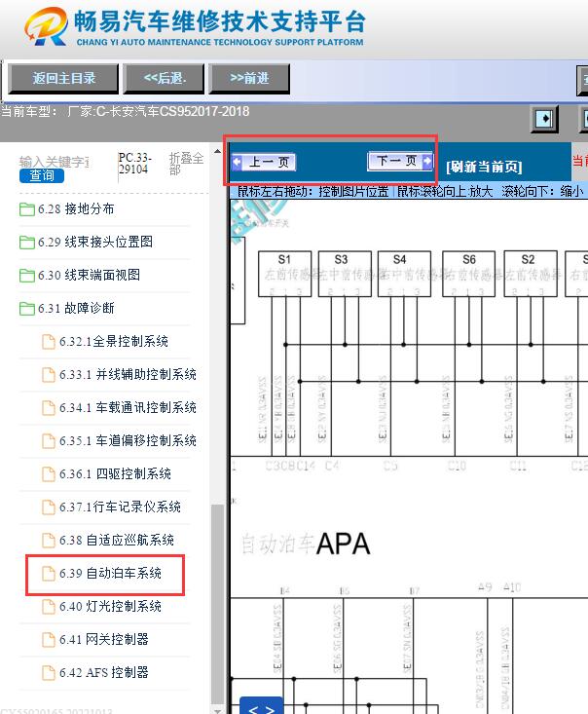Click the 当前车型 label text
588x714 pixels.
click(29, 112)
